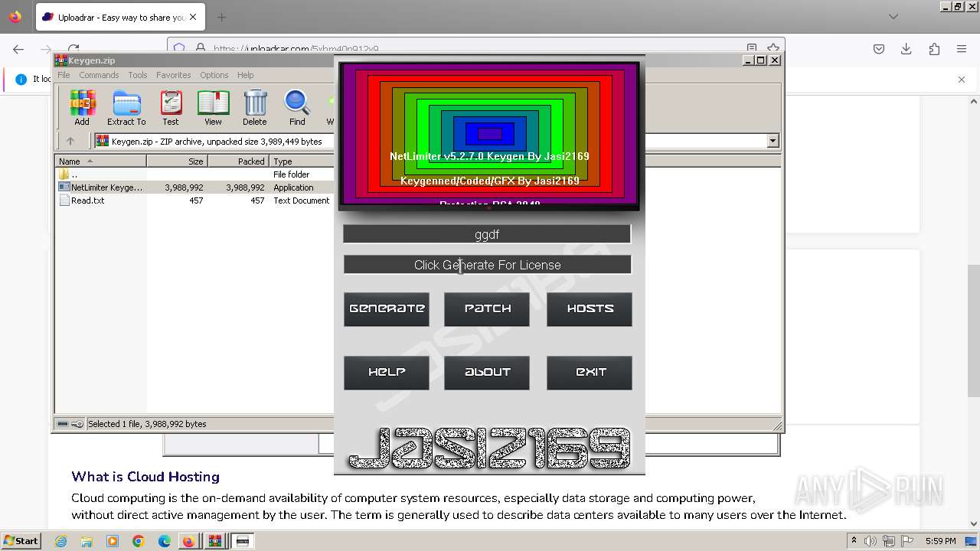Click the EXIT button in keygen

pyautogui.click(x=590, y=373)
